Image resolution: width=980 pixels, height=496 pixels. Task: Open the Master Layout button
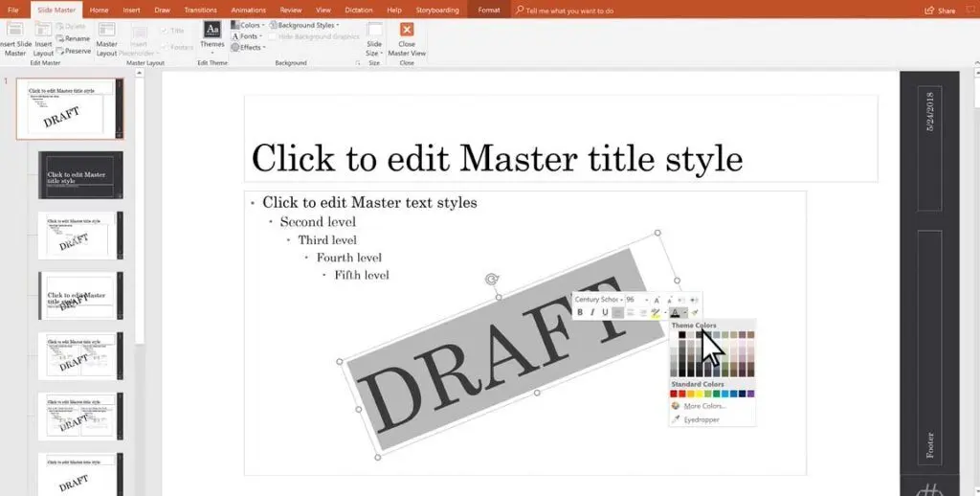click(107, 38)
